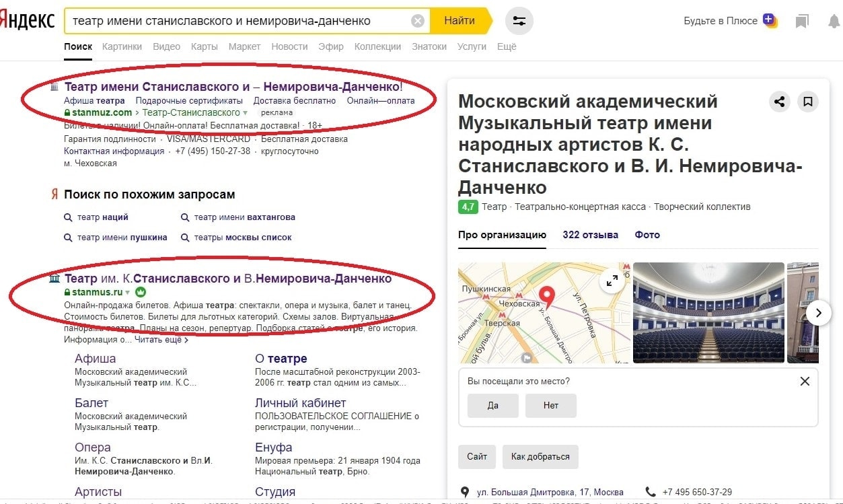
Task: Open the 'Личный кабинет' sitelink
Action: 300,403
